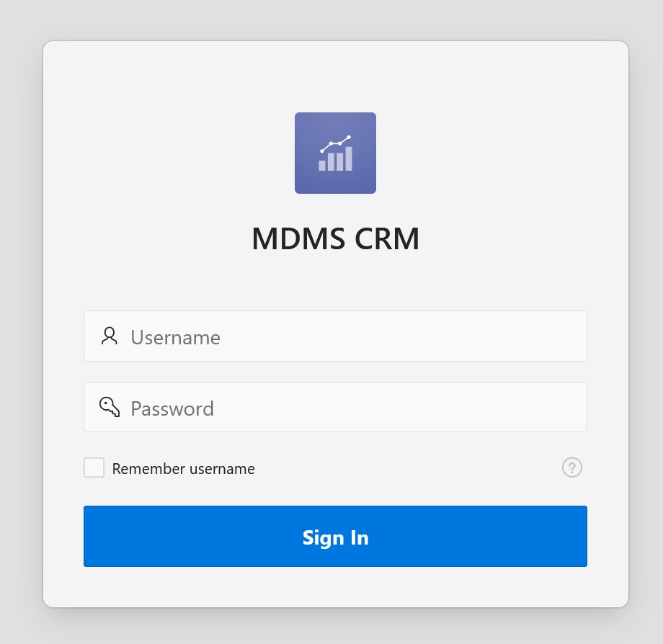Tick the box left of Remember username
The height and width of the screenshot is (644, 663).
point(94,468)
